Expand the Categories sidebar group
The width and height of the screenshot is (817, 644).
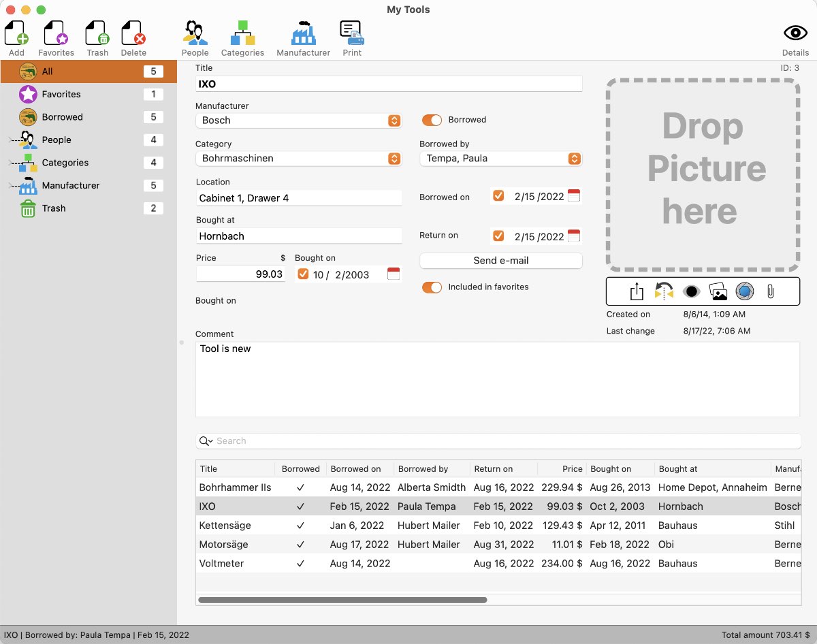click(10, 163)
